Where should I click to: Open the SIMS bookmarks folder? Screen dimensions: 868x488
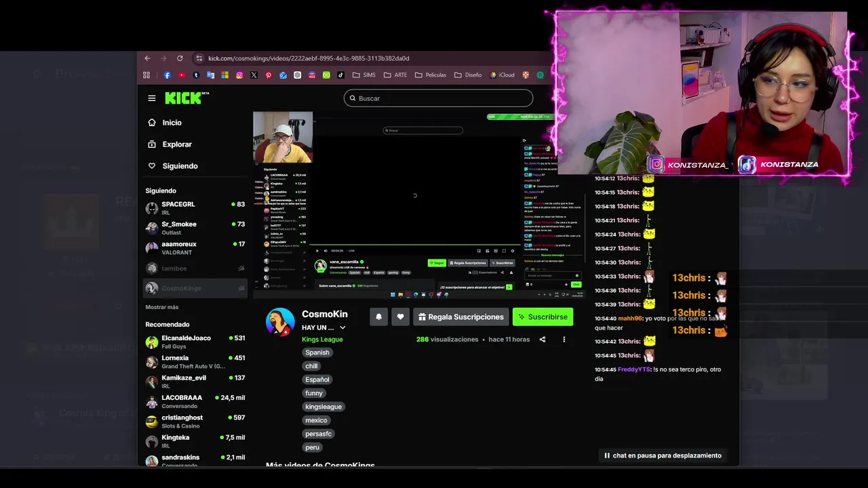(363, 75)
